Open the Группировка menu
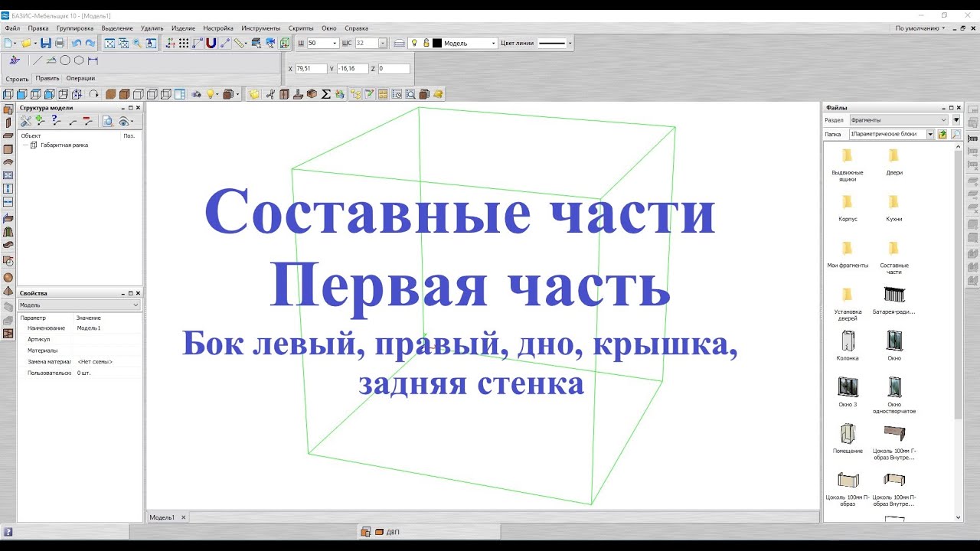The image size is (980, 551). 75,28
